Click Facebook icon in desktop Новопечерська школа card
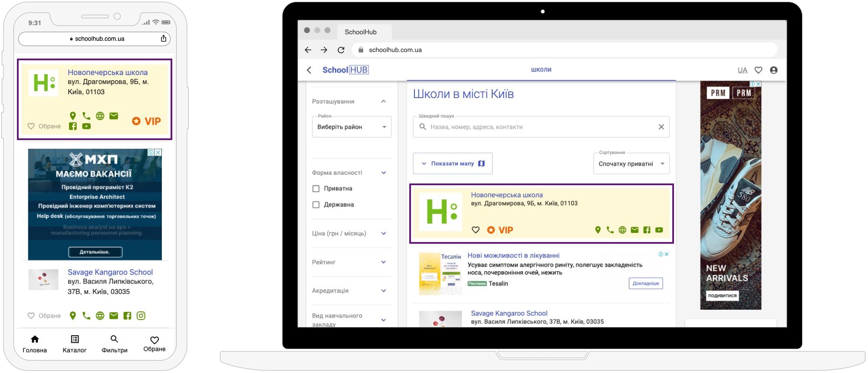Image resolution: width=868 pixels, height=373 pixels. tap(647, 230)
